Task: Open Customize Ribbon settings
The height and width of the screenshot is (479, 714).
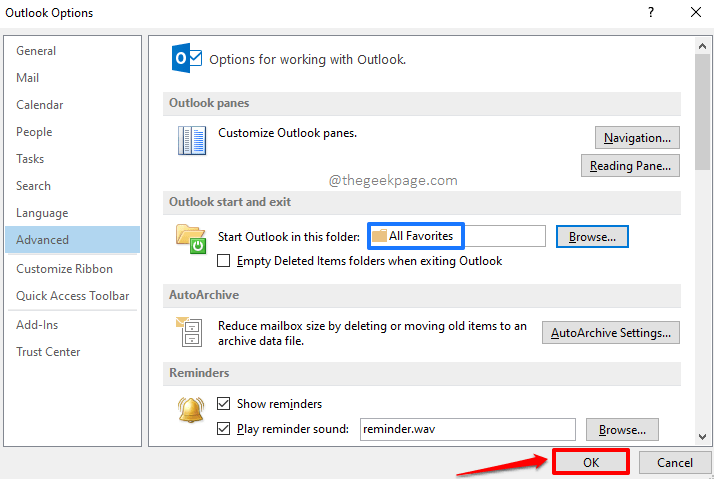Action: click(65, 269)
